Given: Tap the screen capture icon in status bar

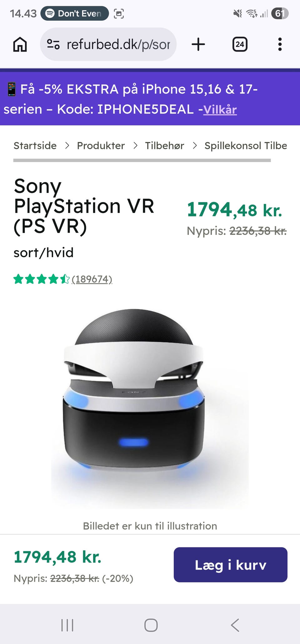Looking at the screenshot, I should click(119, 13).
